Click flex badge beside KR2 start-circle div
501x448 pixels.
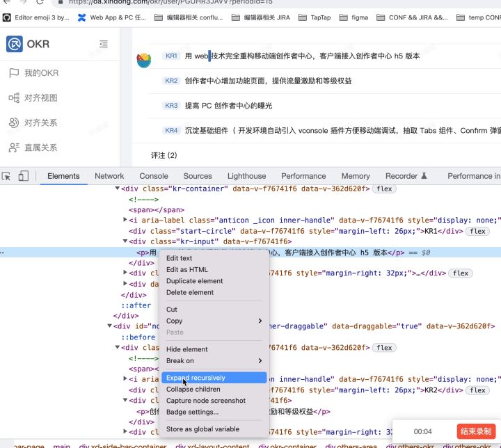click(x=477, y=390)
